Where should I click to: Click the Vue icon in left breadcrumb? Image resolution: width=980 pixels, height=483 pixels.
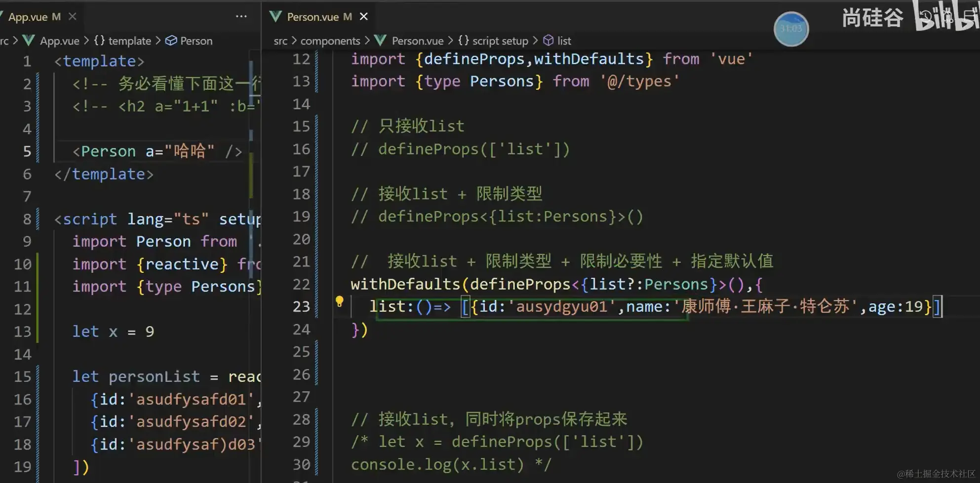(x=29, y=40)
